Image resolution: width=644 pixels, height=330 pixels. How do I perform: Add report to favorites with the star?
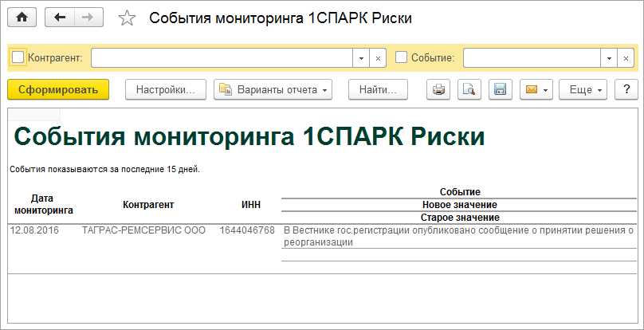(127, 18)
